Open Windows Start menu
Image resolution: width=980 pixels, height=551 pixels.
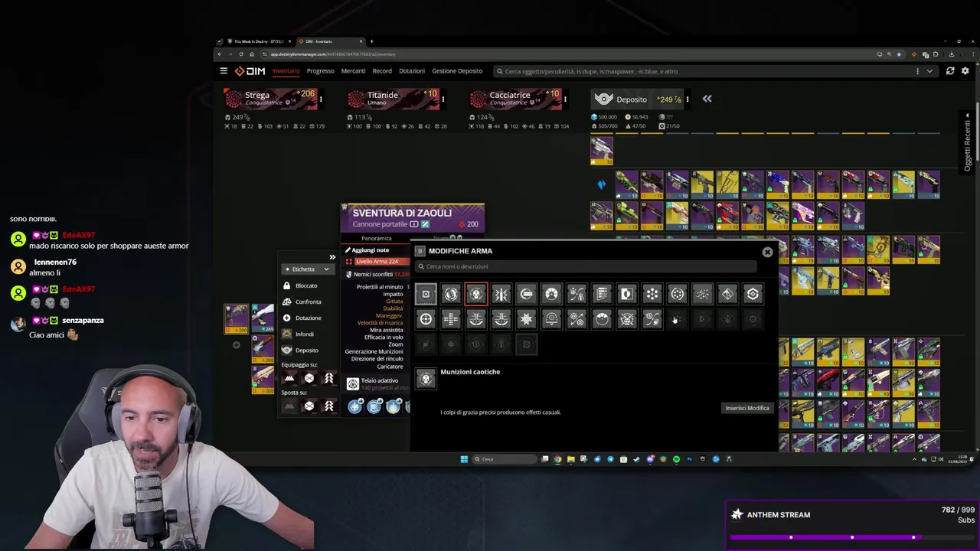tap(464, 459)
